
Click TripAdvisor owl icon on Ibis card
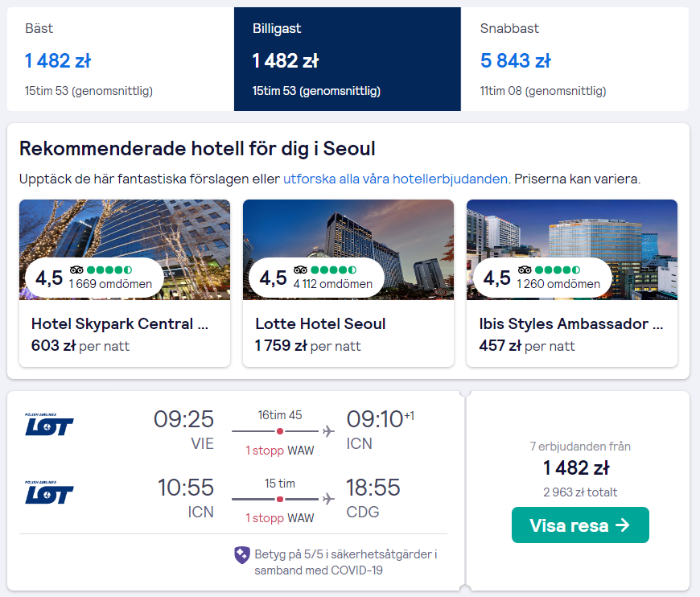(x=525, y=270)
